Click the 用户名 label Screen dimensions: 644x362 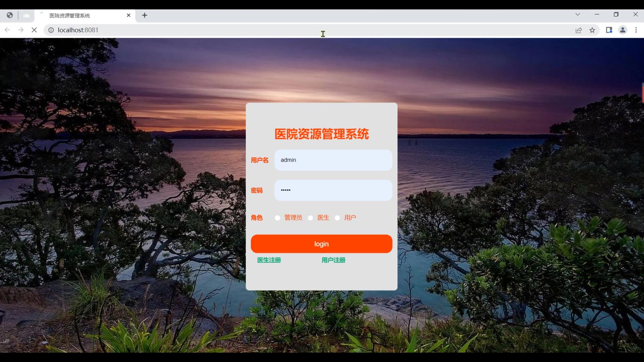click(260, 160)
